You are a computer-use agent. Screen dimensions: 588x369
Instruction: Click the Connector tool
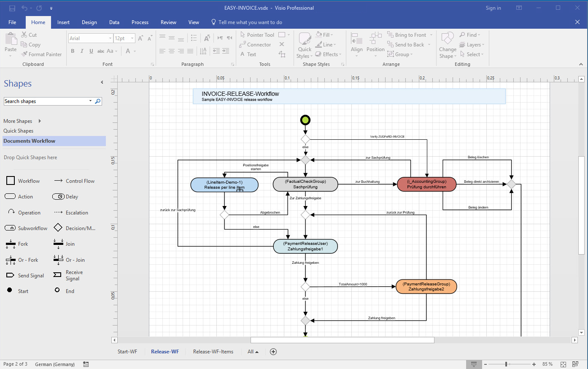click(255, 45)
